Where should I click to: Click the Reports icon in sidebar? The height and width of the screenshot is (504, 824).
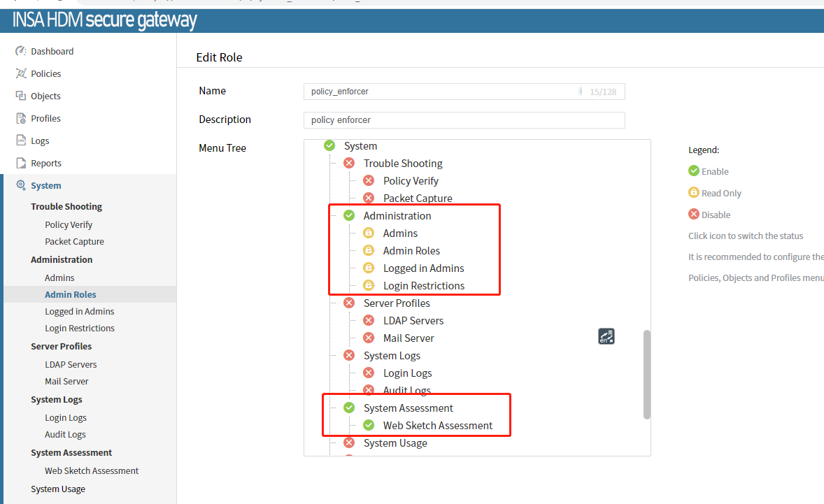21,163
